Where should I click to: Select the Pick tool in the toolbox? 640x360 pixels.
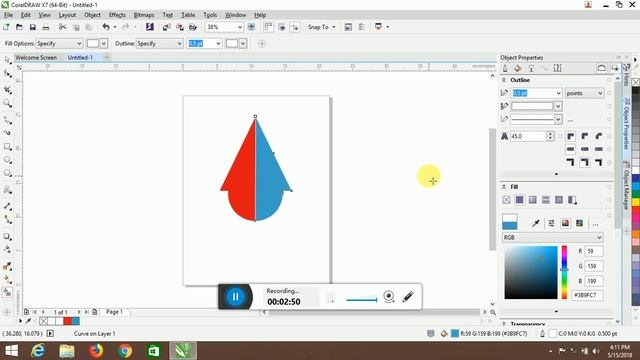pos(7,60)
